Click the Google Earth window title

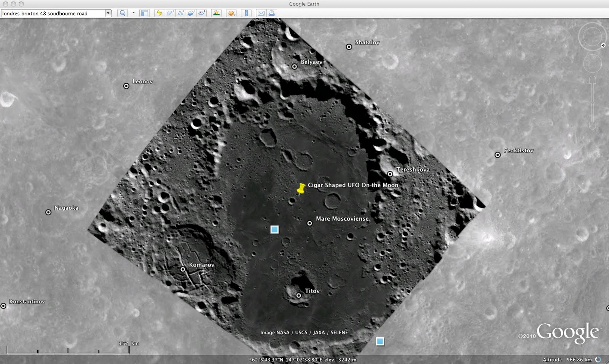pos(304,4)
